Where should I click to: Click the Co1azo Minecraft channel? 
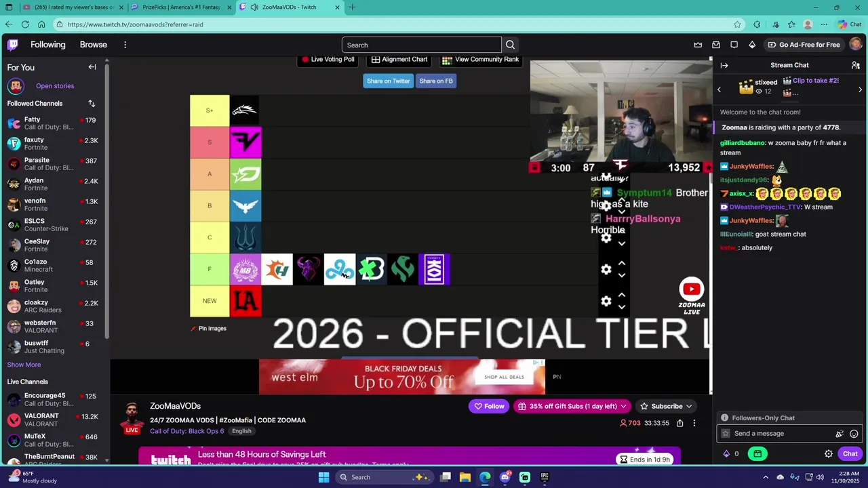pyautogui.click(x=54, y=266)
